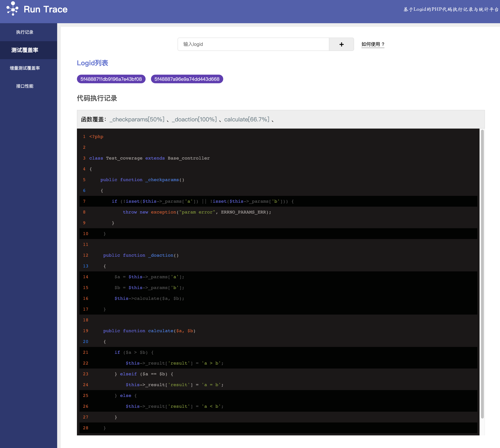The height and width of the screenshot is (448, 500).
Task: Select 测试覆盖率 sidebar item
Action: [x=25, y=50]
